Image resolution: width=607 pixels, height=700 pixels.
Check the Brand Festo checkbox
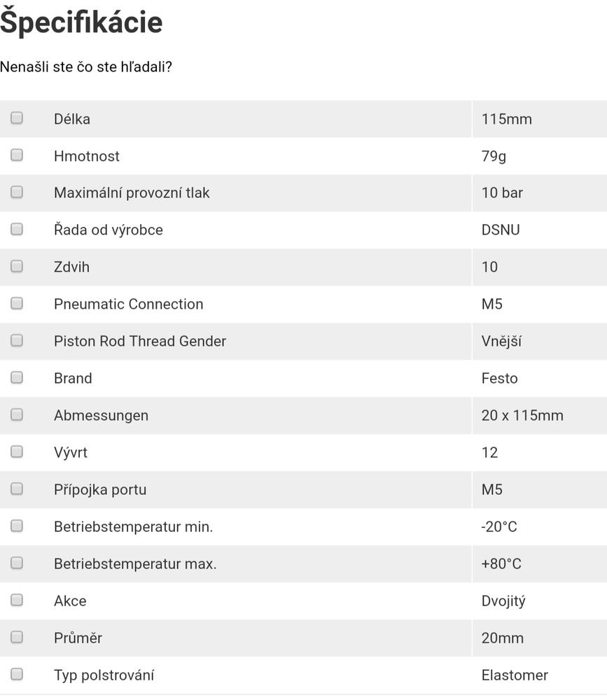pos(17,378)
